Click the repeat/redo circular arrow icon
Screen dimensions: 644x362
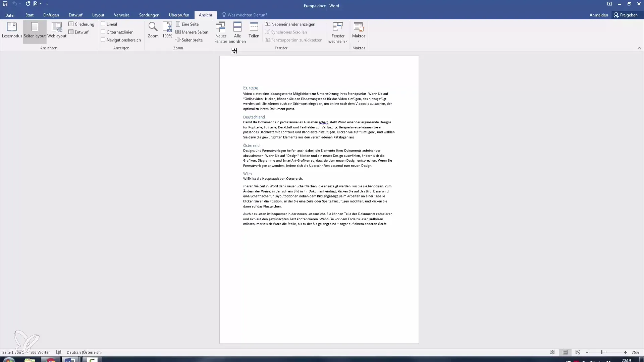(28, 4)
